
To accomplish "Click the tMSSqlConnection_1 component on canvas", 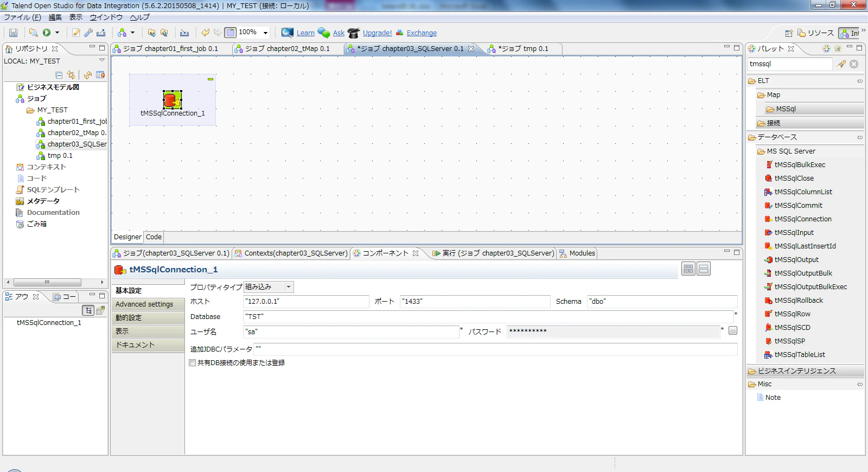I will pyautogui.click(x=173, y=100).
